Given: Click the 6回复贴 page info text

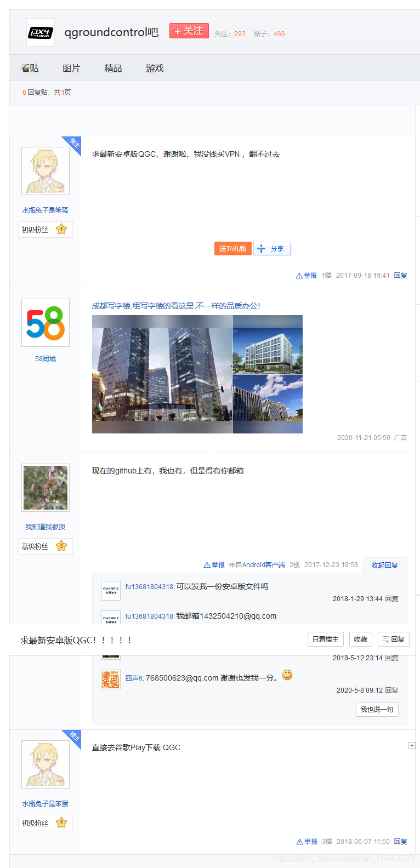Looking at the screenshot, I should pyautogui.click(x=47, y=93).
